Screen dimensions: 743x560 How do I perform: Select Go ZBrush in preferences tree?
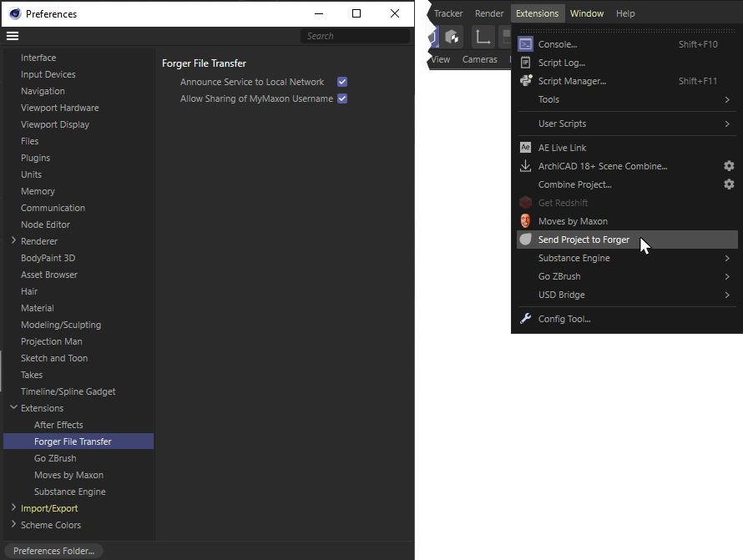[55, 458]
